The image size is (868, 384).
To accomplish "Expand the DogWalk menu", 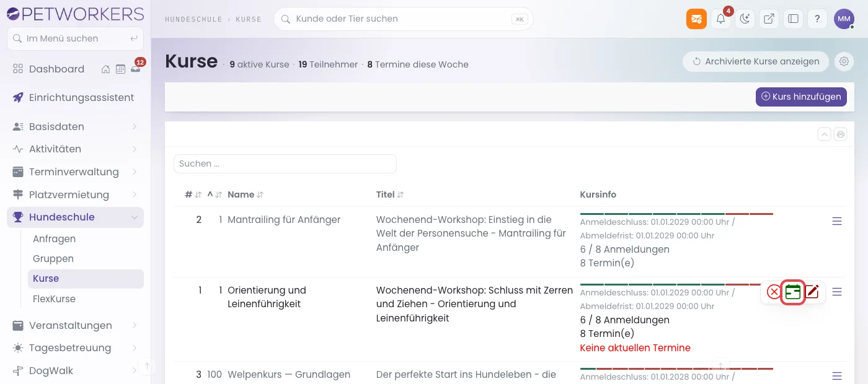I will coord(75,370).
